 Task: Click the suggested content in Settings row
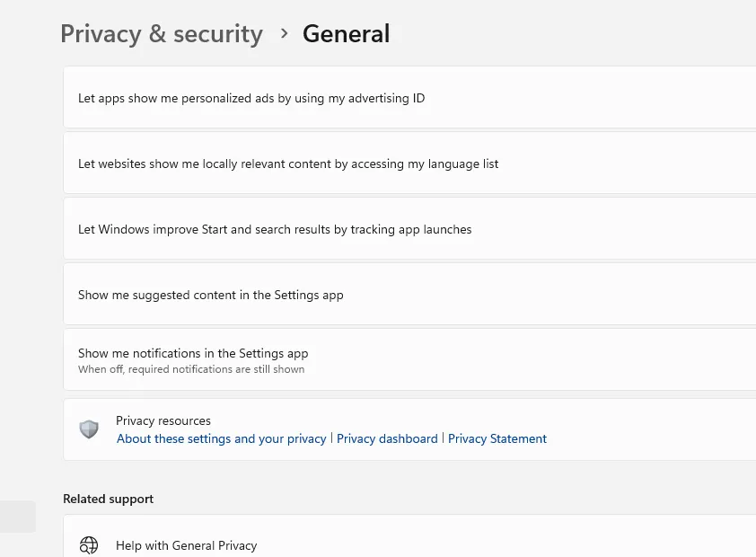(409, 295)
